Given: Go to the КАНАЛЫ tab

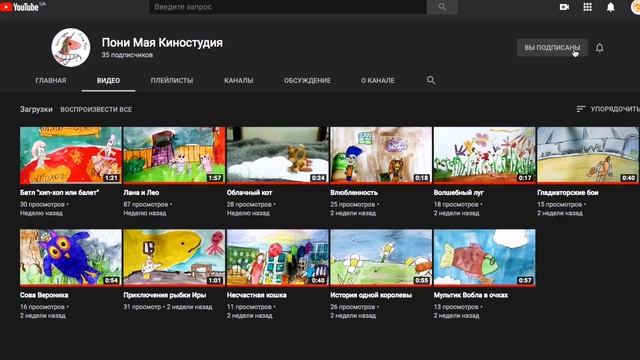Looking at the screenshot, I should (x=239, y=80).
